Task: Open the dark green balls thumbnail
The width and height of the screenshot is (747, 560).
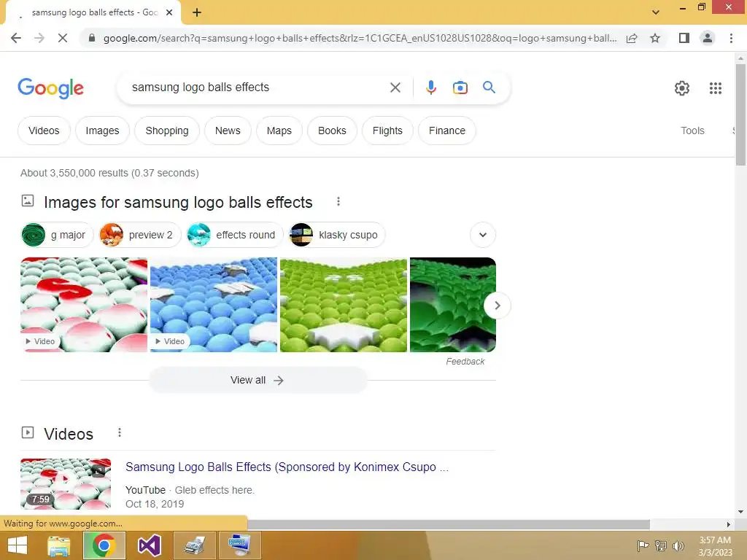Action: pos(452,305)
